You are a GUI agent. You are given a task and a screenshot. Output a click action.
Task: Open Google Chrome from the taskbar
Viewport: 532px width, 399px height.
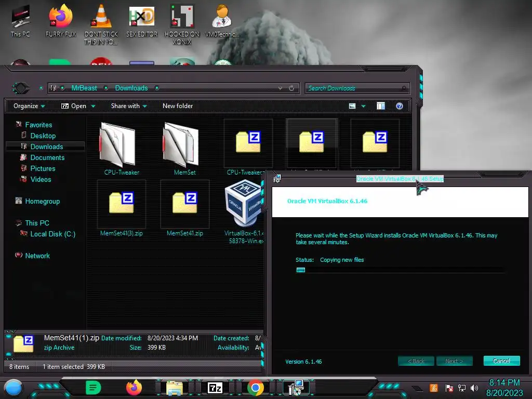coord(256,388)
